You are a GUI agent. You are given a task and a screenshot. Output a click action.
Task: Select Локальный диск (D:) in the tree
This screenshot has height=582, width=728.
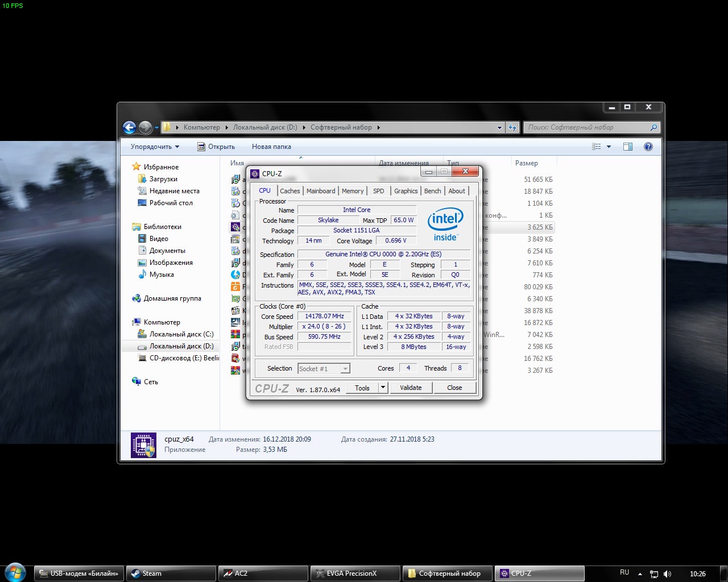tap(181, 346)
